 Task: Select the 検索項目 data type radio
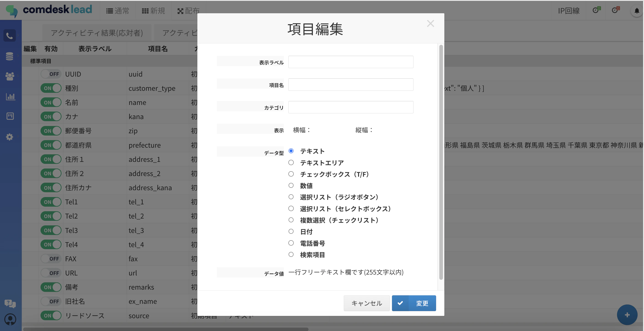point(291,254)
